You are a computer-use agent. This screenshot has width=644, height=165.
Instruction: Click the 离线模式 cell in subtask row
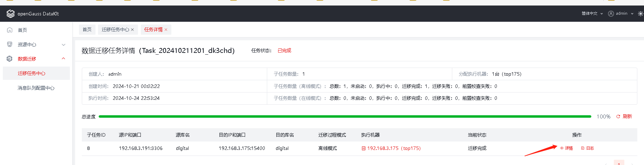pos(328,149)
